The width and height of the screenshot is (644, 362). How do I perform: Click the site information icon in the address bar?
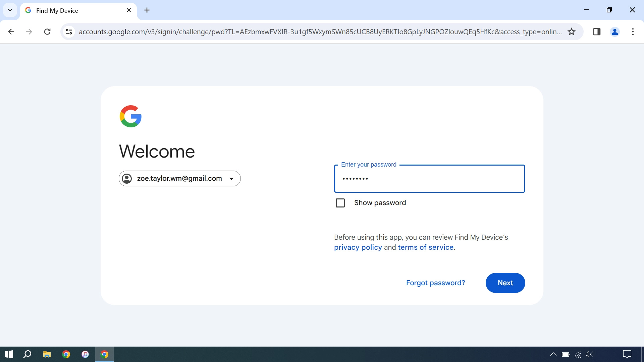pos(69,32)
